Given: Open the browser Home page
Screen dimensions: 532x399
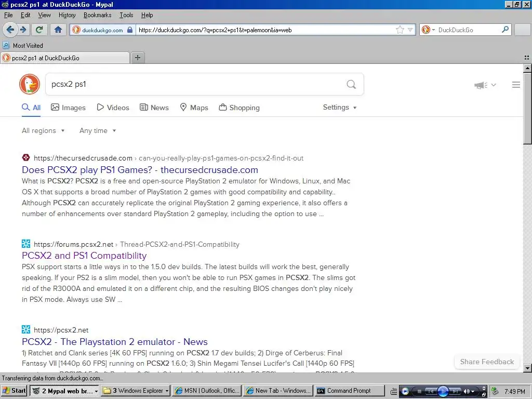Looking at the screenshot, I should [x=58, y=30].
